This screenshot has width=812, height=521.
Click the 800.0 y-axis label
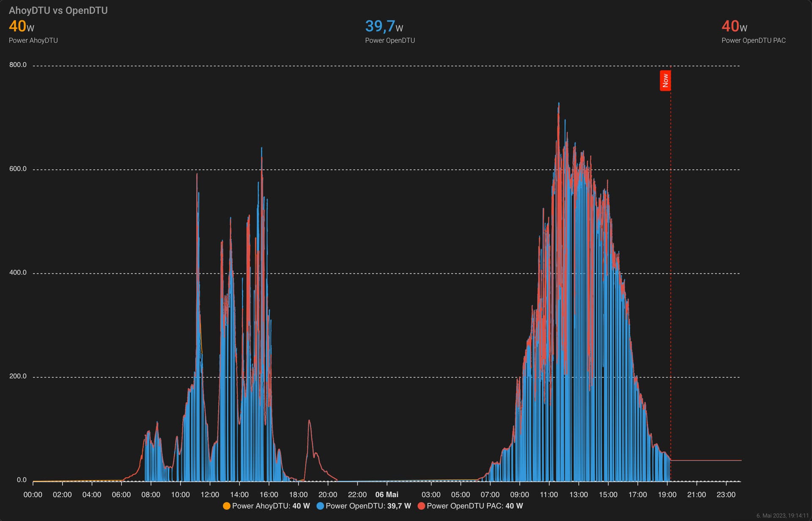pos(18,65)
